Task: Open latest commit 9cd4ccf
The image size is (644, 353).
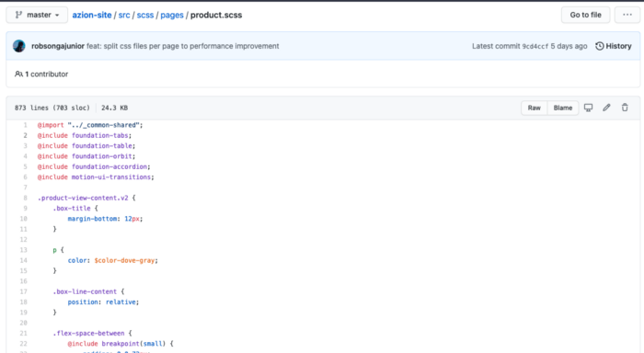Action: [535, 46]
